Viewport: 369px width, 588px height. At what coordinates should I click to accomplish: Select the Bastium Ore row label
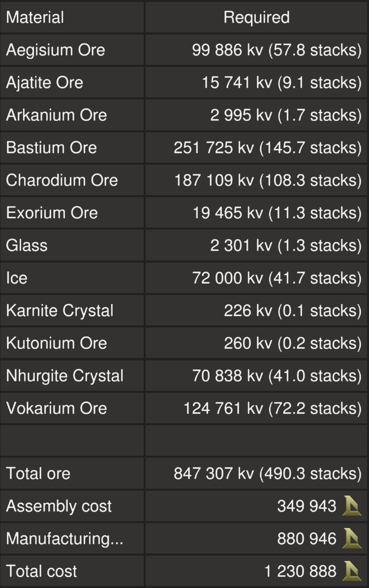(51, 147)
